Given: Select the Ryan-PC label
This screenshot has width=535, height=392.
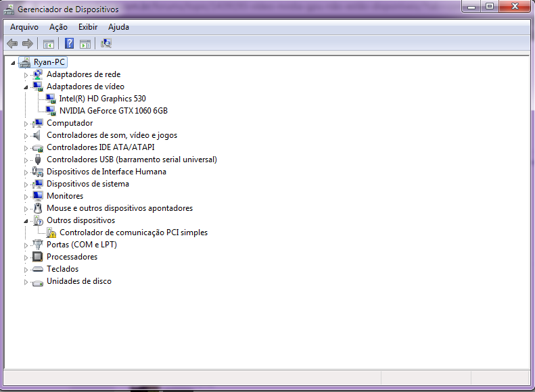Looking at the screenshot, I should click(49, 62).
